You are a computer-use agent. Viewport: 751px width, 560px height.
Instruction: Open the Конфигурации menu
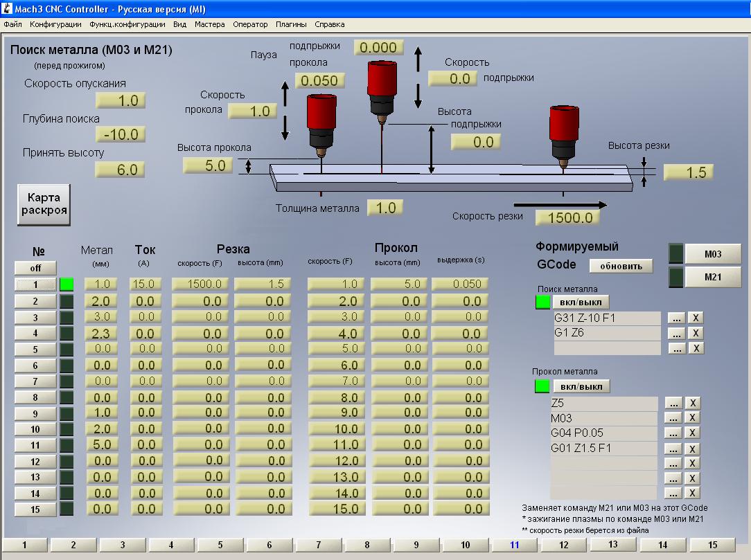coord(55,24)
